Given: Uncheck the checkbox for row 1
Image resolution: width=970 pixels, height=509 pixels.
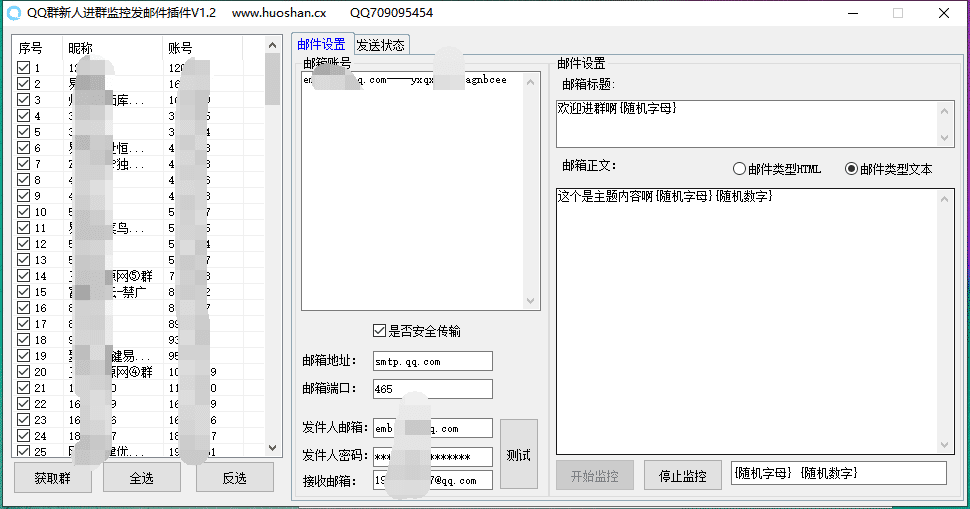Looking at the screenshot, I should pos(24,67).
